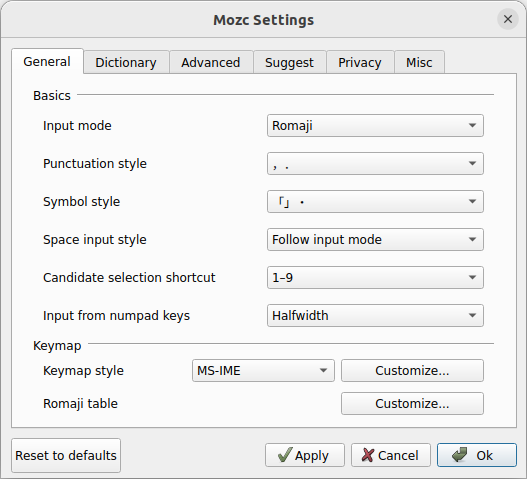Open the Suggest tab
This screenshot has width=527, height=479.
coord(289,62)
